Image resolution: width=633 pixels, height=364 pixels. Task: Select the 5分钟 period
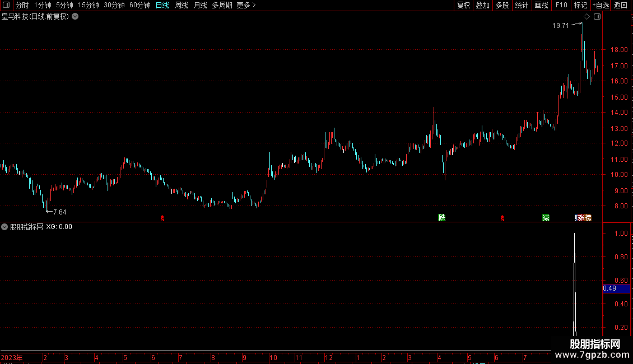(x=64, y=5)
